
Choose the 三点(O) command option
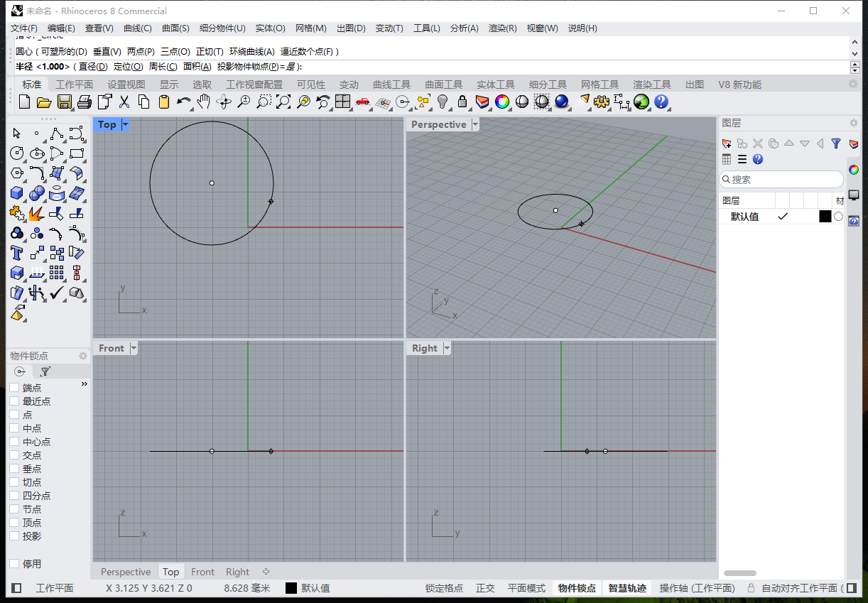coord(175,52)
